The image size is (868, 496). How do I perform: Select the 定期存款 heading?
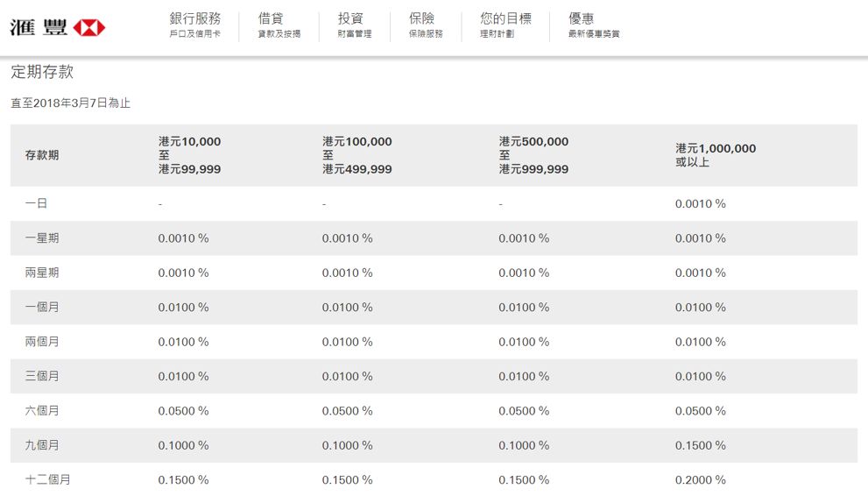(x=42, y=71)
